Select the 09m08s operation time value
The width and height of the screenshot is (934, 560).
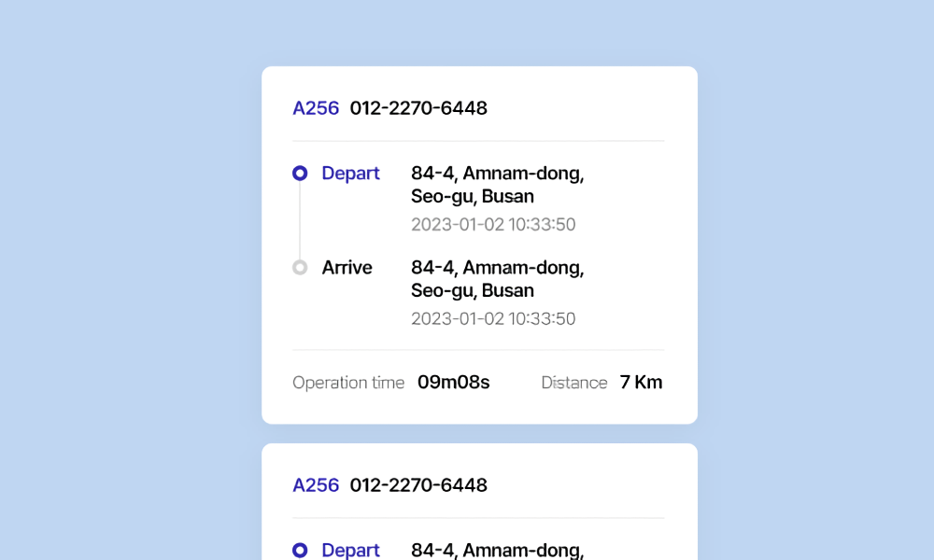coord(453,383)
